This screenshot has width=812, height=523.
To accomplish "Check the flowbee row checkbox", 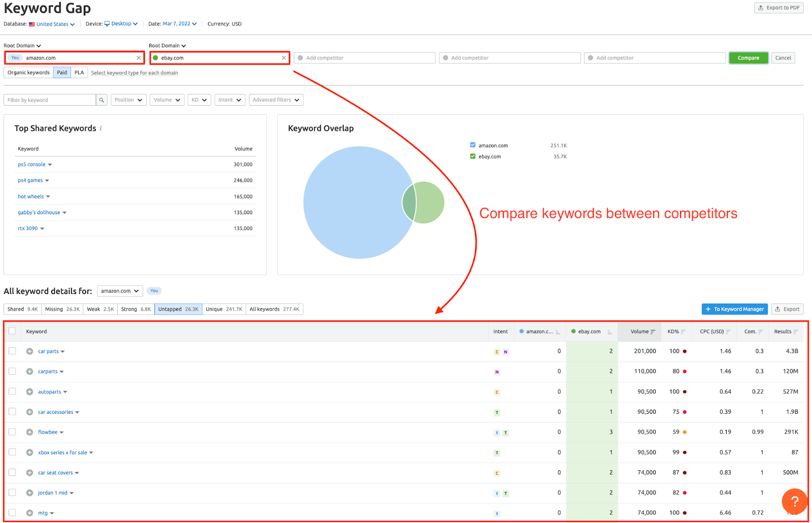I will pyautogui.click(x=12, y=432).
